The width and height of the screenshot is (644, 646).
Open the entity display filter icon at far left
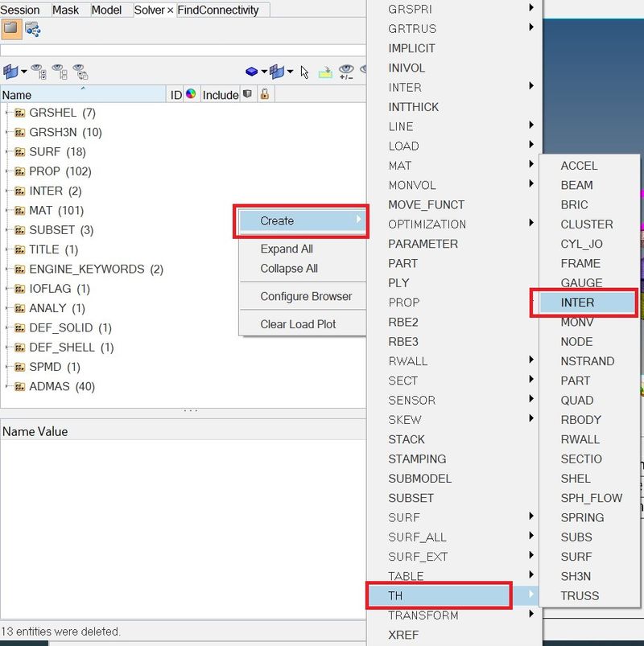click(10, 72)
